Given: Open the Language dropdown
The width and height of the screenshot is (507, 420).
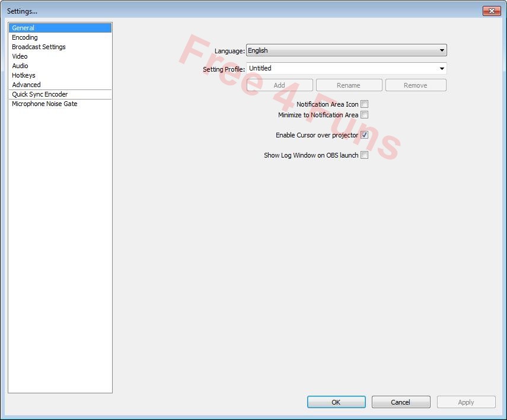Looking at the screenshot, I should pos(442,50).
